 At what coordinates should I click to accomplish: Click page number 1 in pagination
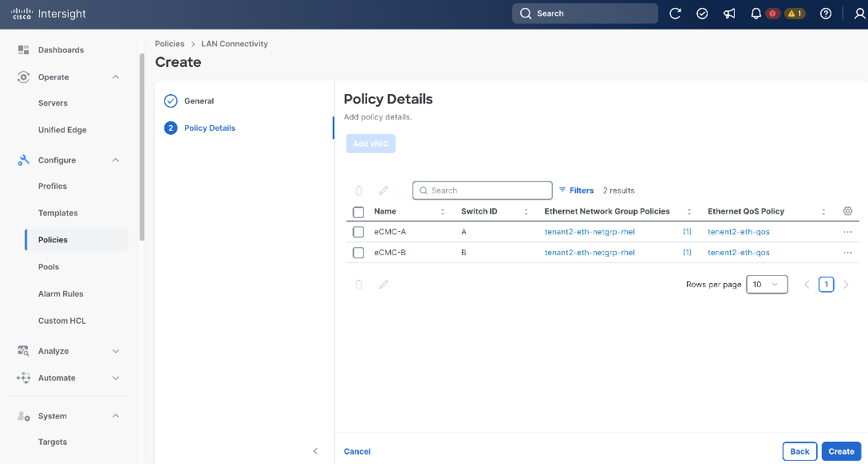[826, 285]
